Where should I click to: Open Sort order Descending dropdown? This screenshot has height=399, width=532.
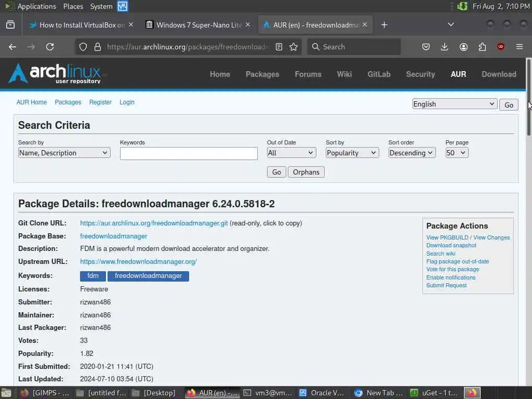click(x=412, y=153)
